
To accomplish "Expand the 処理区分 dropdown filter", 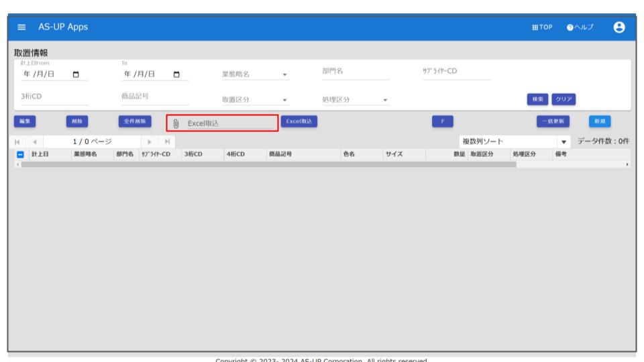I will 386,101.
